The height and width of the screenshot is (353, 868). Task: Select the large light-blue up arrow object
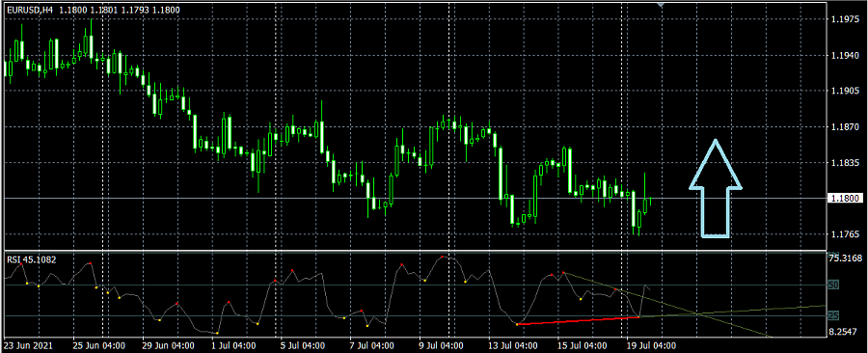click(716, 189)
